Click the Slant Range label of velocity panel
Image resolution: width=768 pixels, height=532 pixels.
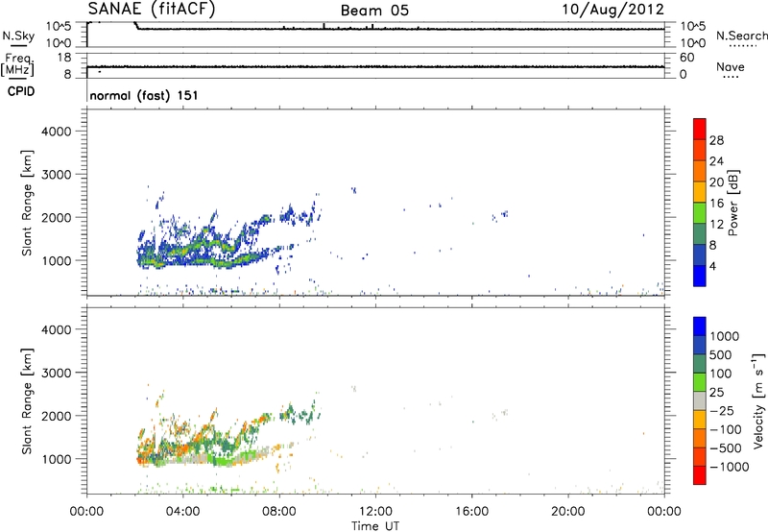click(27, 400)
